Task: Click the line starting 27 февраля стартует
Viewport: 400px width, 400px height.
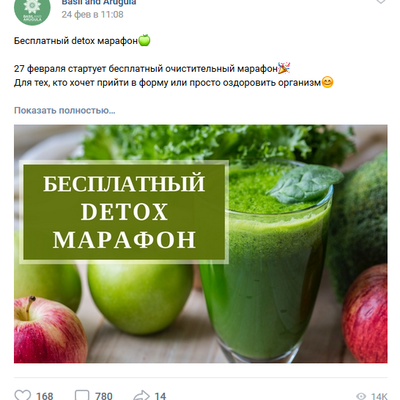Action: point(146,69)
